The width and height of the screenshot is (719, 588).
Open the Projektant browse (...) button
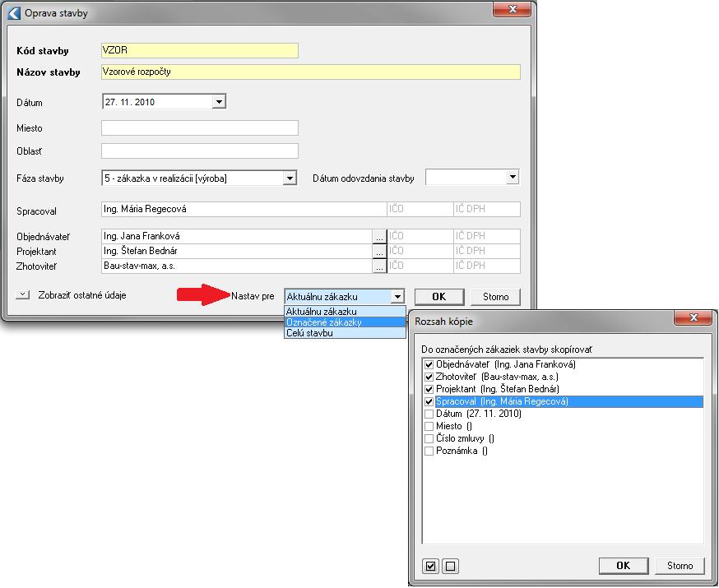[379, 252]
